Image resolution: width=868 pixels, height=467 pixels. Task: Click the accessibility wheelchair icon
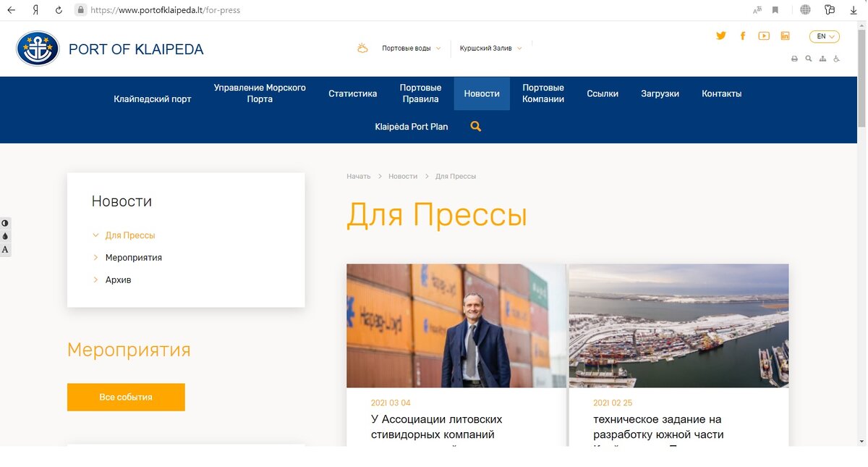click(836, 59)
